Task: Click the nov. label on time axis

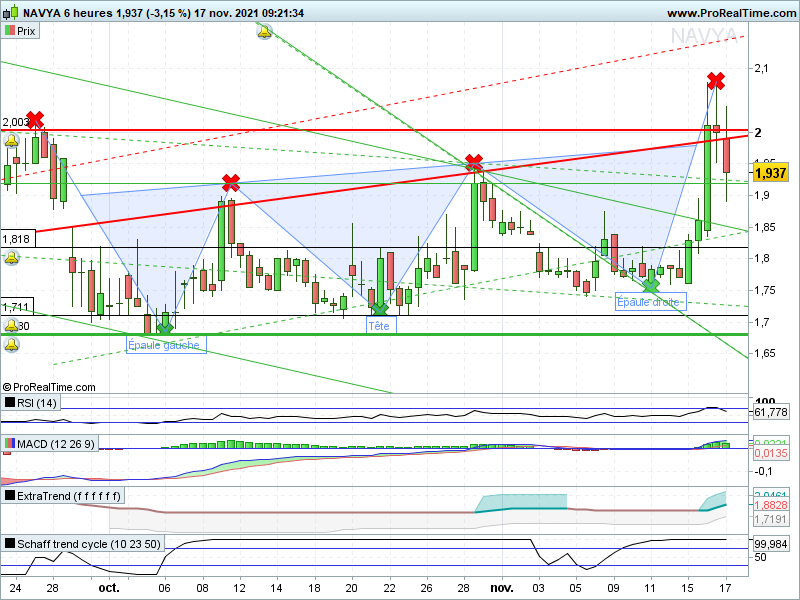Action: (x=502, y=587)
